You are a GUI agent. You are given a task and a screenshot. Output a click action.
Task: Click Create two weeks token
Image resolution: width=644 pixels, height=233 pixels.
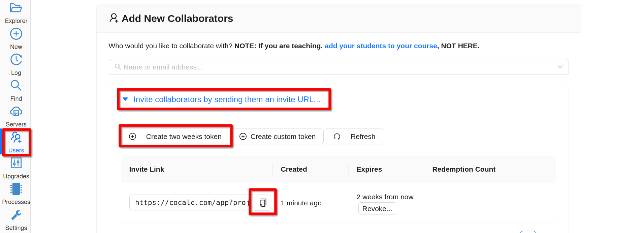click(175, 137)
